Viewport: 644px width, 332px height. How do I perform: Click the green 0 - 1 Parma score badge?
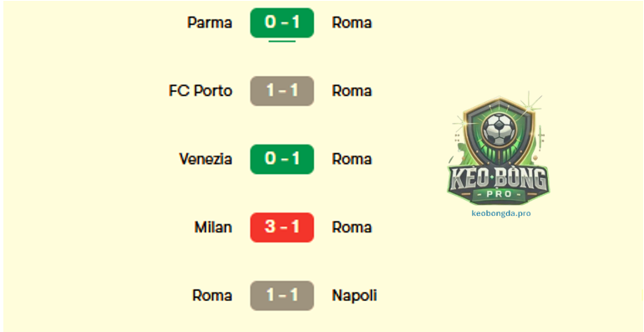282,23
